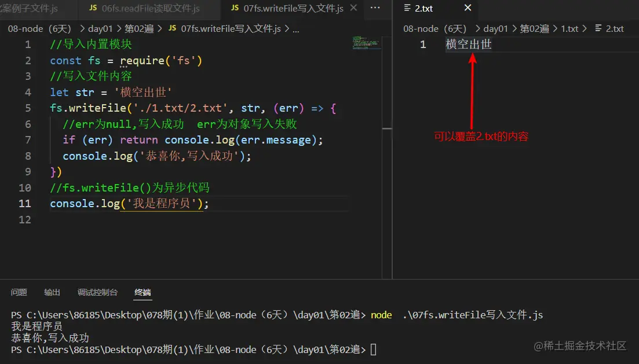This screenshot has height=364, width=639.
Task: Click line number 11 in the gutter
Action: pyautogui.click(x=24, y=203)
